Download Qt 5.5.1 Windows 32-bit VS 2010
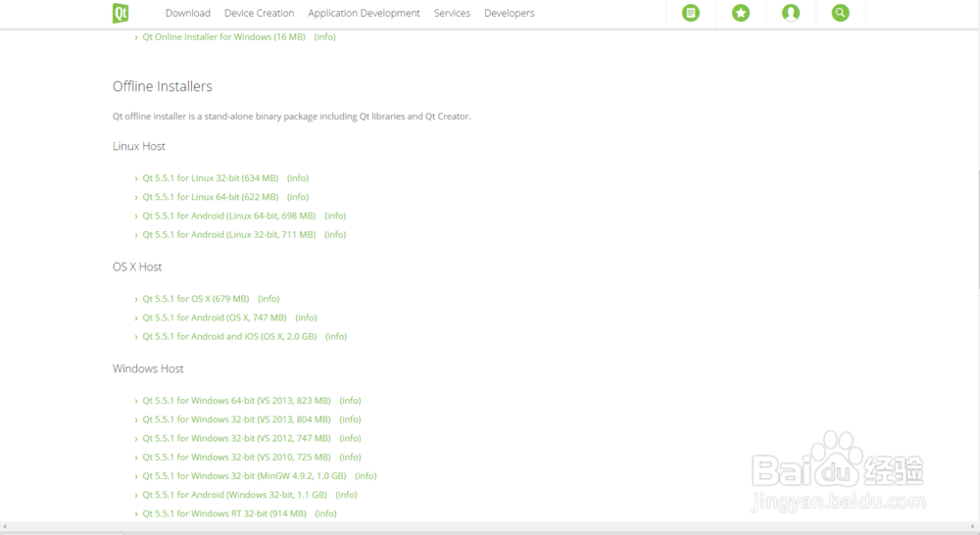Viewport: 980px width, 535px height. point(236,457)
